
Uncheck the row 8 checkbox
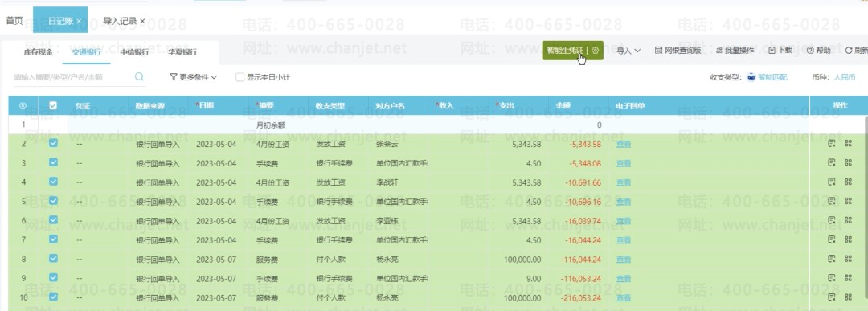tap(53, 258)
